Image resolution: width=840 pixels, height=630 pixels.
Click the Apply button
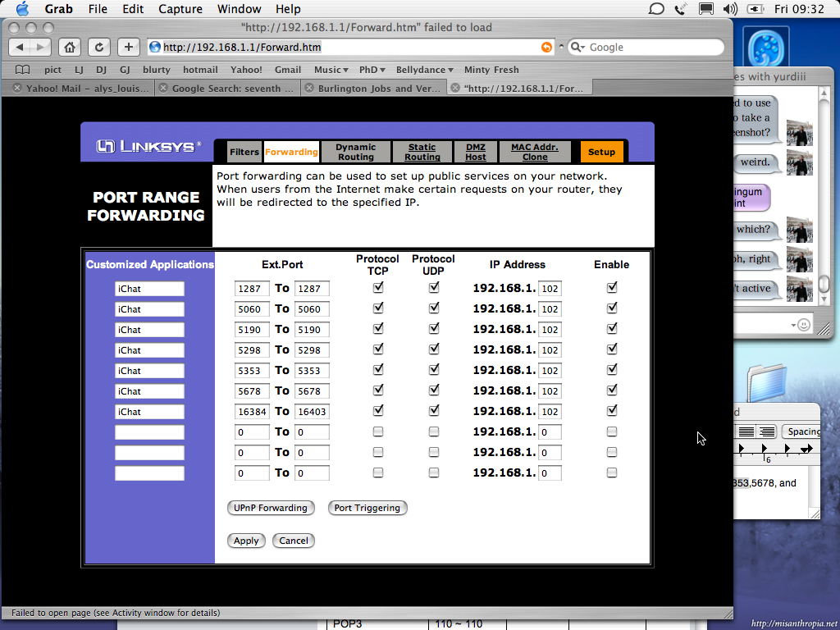pos(246,541)
